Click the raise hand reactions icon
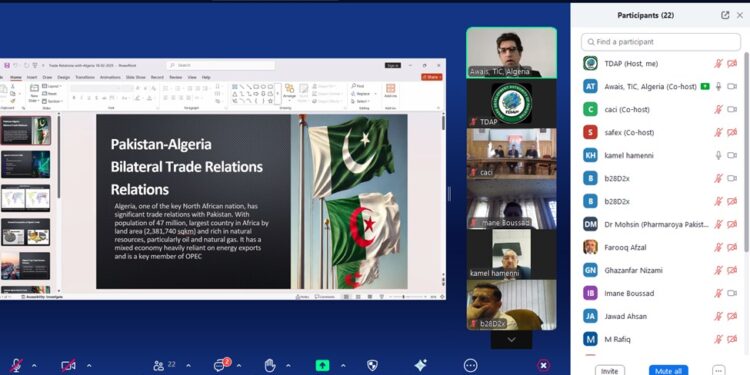Viewport: 750px width, 375px height. pos(270,366)
